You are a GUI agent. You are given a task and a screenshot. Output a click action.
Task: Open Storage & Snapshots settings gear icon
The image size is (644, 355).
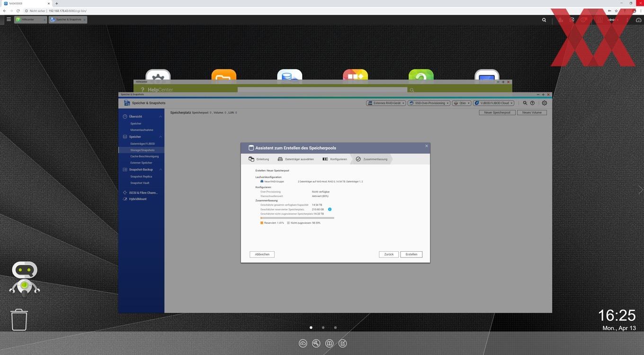click(x=544, y=103)
